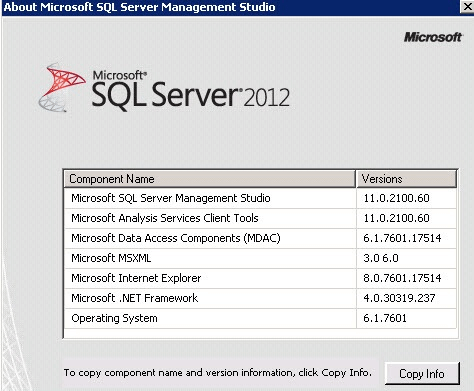Click Operating System version 6.1.7601
Screen dimensions: 474x391
point(385,318)
